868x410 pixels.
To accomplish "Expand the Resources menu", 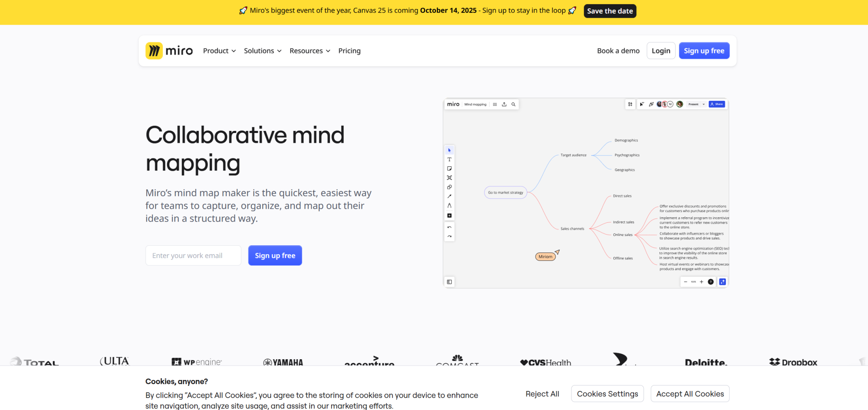I will click(310, 51).
